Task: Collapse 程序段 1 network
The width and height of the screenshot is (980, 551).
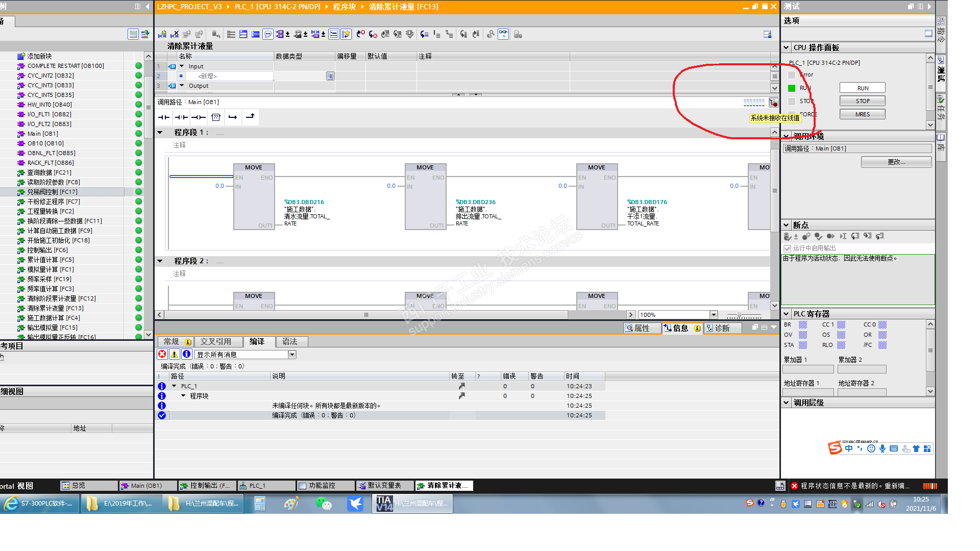Action: click(160, 133)
